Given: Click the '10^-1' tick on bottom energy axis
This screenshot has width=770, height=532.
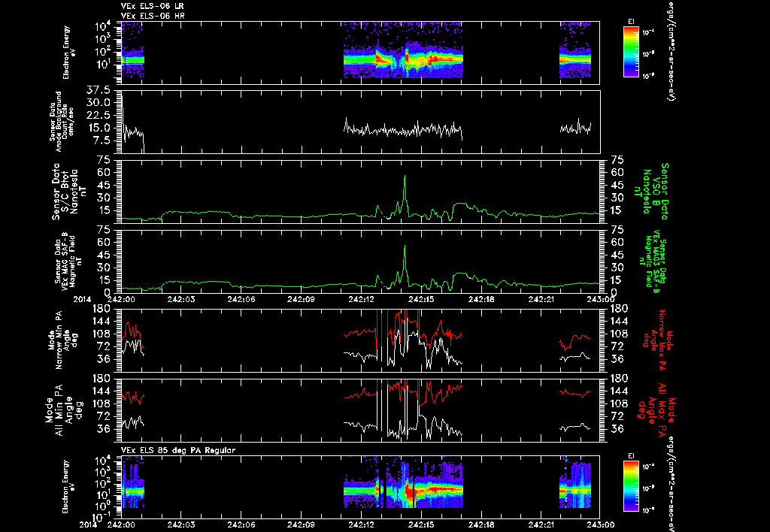Looking at the screenshot, I should tap(103, 516).
